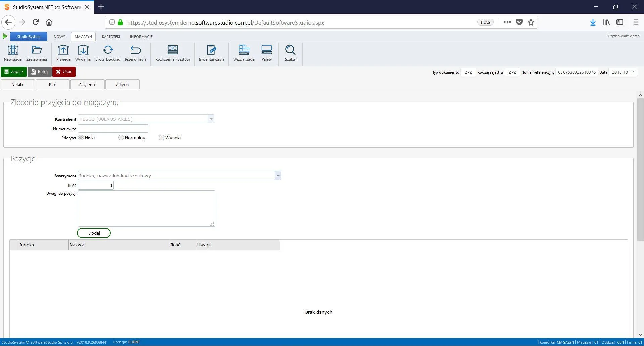644x346 pixels.
Task: Open Przesunięcia transfers icon
Action: tap(136, 53)
